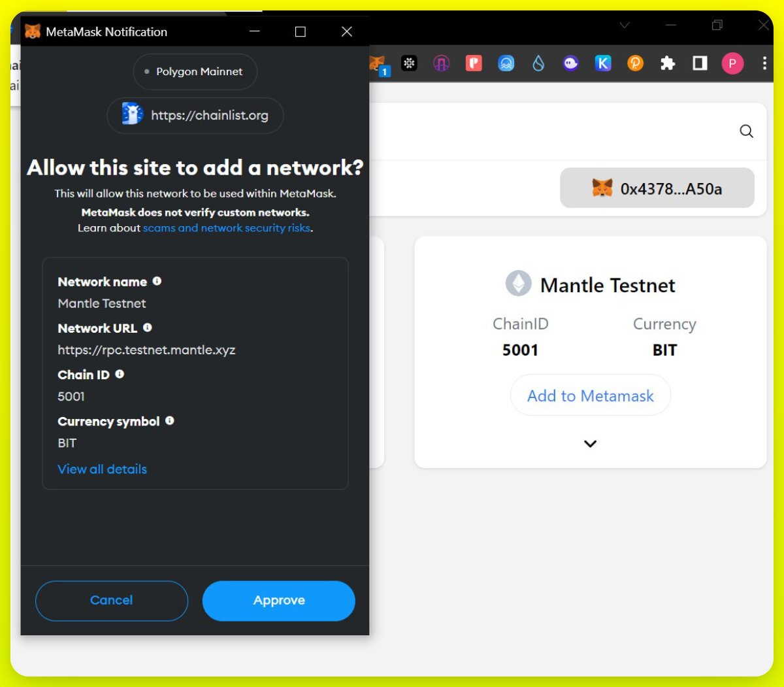Click the BIT currency on Chainlist card
Viewport: 784px width, 687px height.
(664, 350)
